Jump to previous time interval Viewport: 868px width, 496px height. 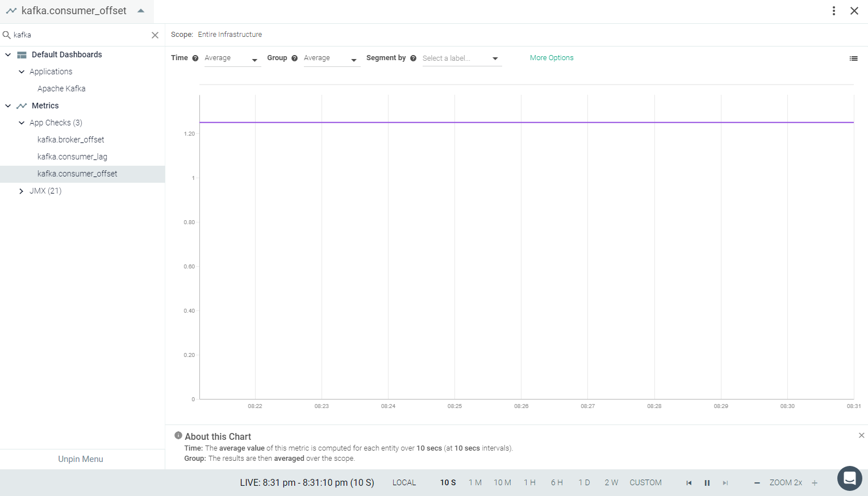(689, 483)
